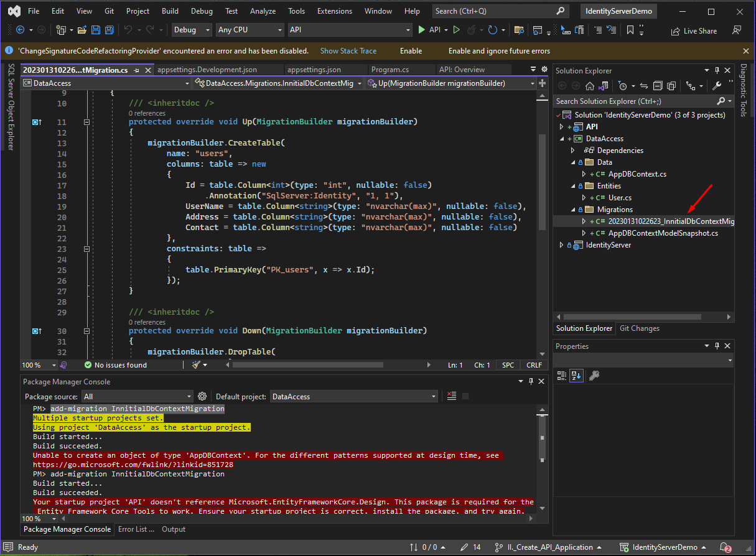The height and width of the screenshot is (556, 756).
Task: Open the Git menu
Action: [109, 11]
